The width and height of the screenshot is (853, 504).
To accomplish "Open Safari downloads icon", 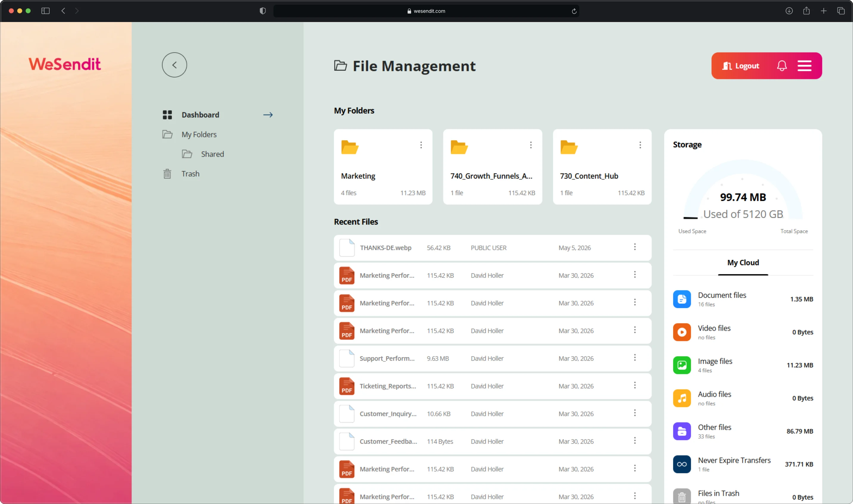I will 789,11.
